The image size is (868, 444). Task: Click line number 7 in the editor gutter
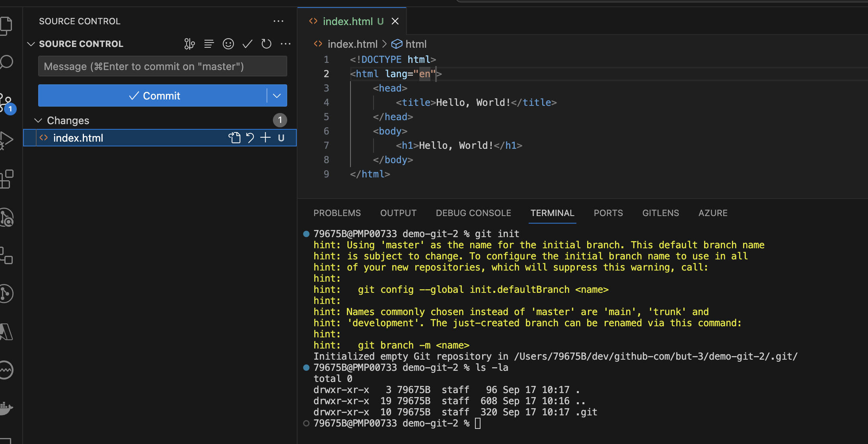326,146
